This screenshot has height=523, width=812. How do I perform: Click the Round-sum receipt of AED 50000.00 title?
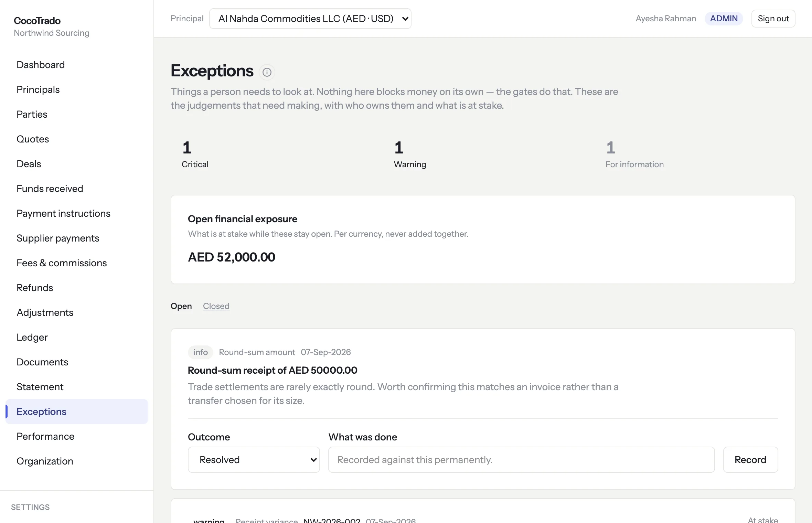tap(273, 370)
